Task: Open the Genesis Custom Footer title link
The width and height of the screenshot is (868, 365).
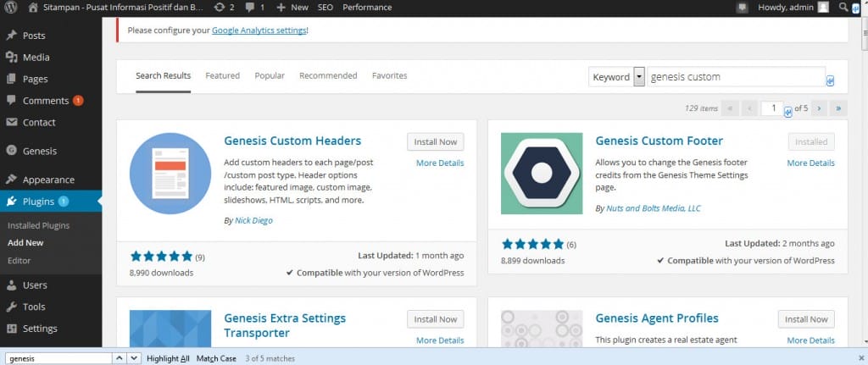Action: pyautogui.click(x=659, y=141)
